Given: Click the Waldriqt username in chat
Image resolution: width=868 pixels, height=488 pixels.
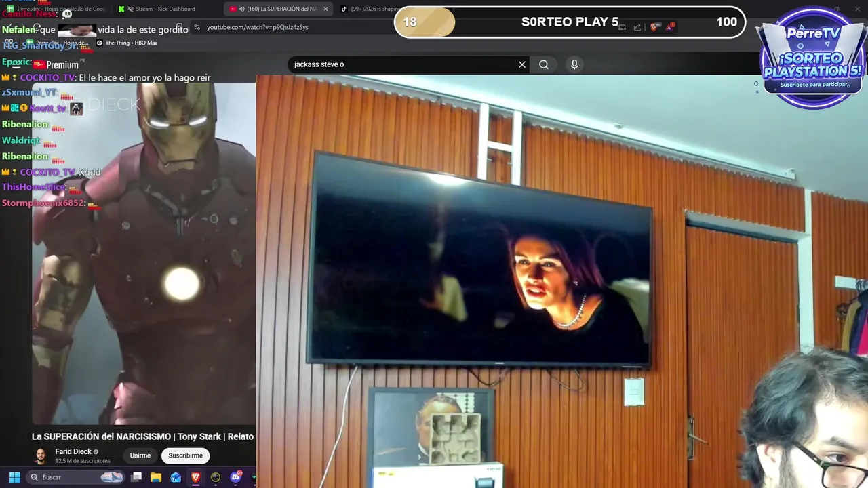Looking at the screenshot, I should [x=21, y=140].
